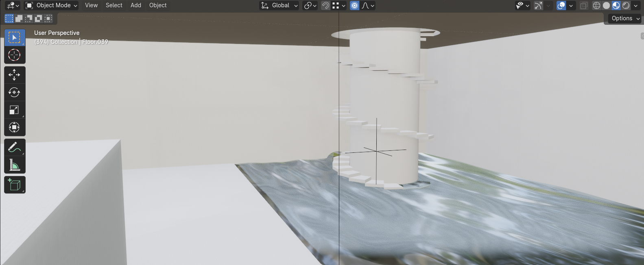
Task: Choose Intersect selection mode
Action: click(x=48, y=18)
